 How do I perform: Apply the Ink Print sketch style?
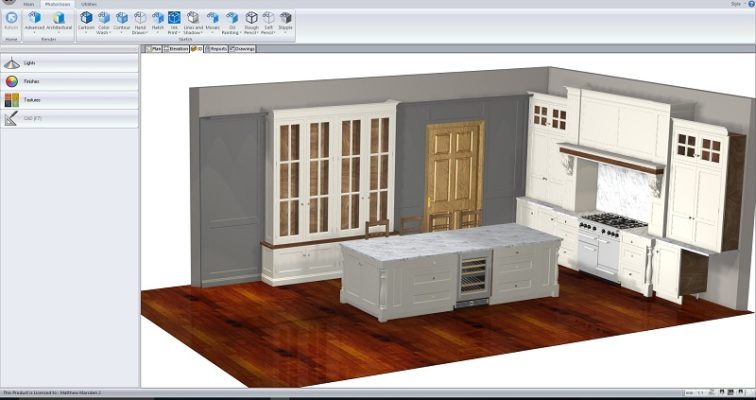click(174, 18)
